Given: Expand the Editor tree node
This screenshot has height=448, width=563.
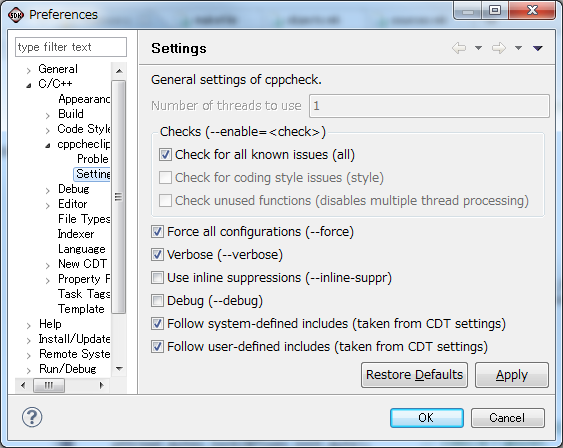Looking at the screenshot, I should click(x=47, y=206).
